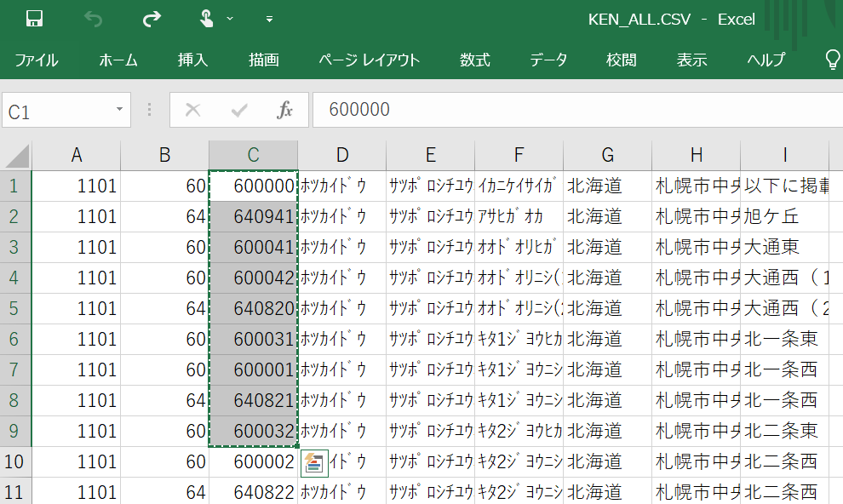
Task: Go to the ページ レイアウト tab
Action: pyautogui.click(x=370, y=60)
